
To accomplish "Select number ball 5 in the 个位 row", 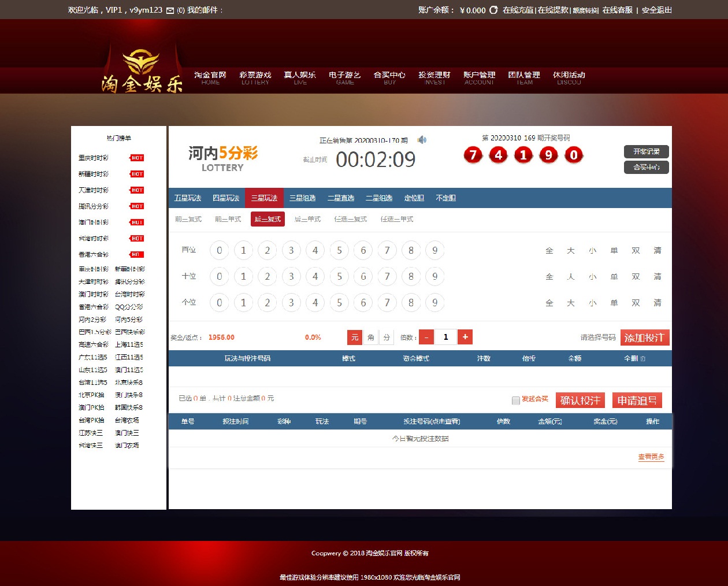I will pos(339,302).
